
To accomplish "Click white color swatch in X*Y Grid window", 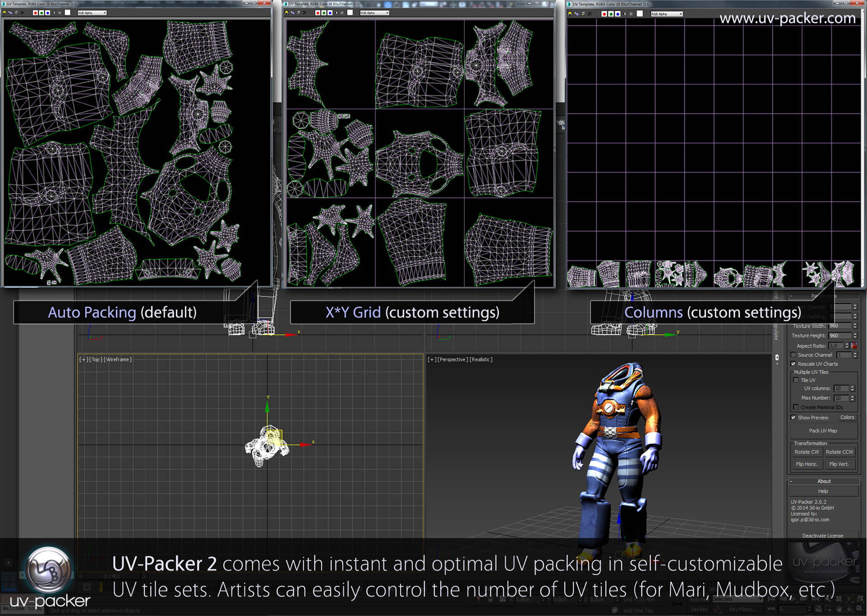I will point(350,13).
